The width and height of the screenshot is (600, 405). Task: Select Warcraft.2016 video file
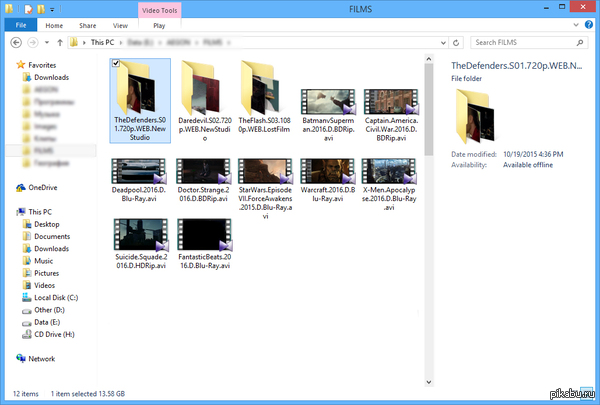click(328, 180)
